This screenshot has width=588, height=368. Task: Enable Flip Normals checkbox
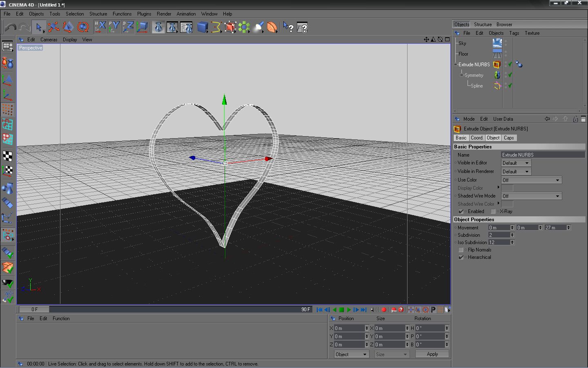461,250
